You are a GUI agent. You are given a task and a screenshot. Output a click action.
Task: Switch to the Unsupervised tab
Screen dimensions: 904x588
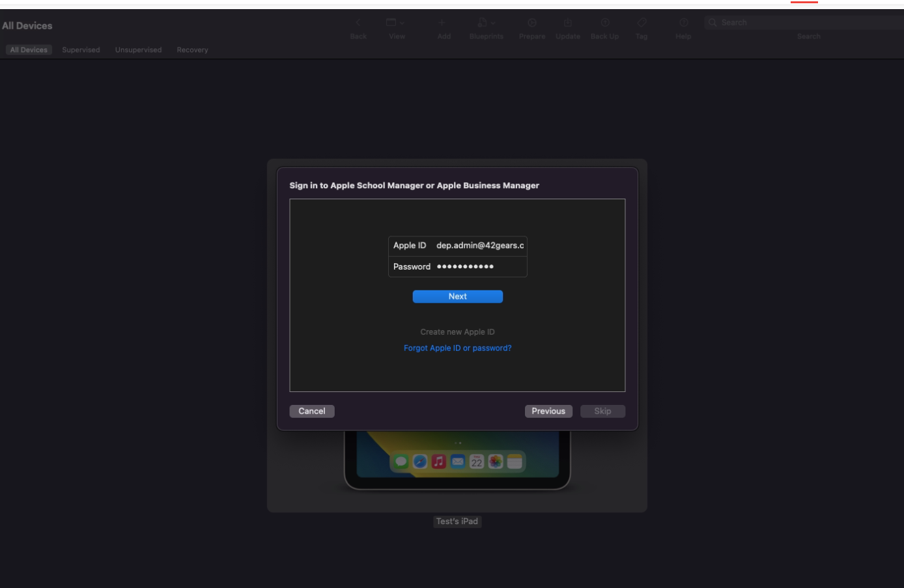click(138, 50)
